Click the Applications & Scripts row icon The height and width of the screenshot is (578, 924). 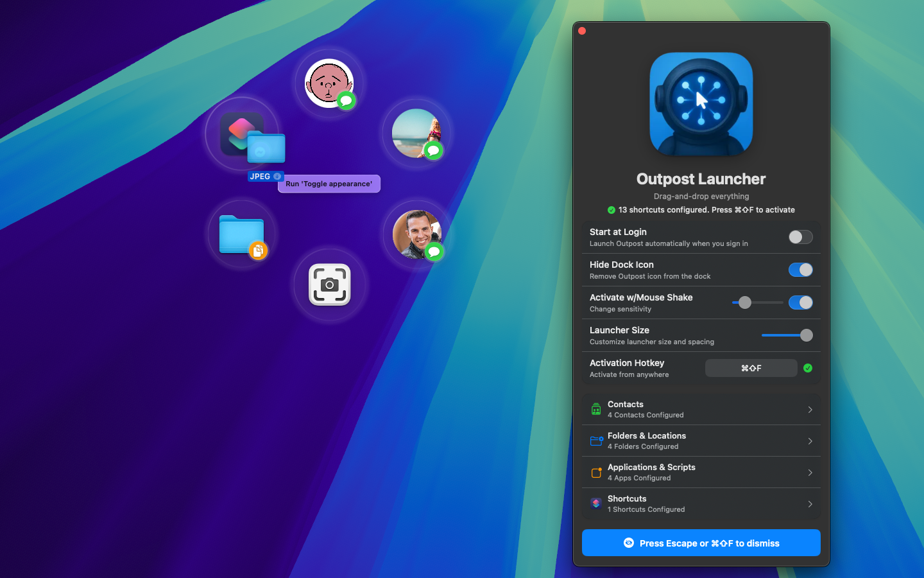coord(596,472)
